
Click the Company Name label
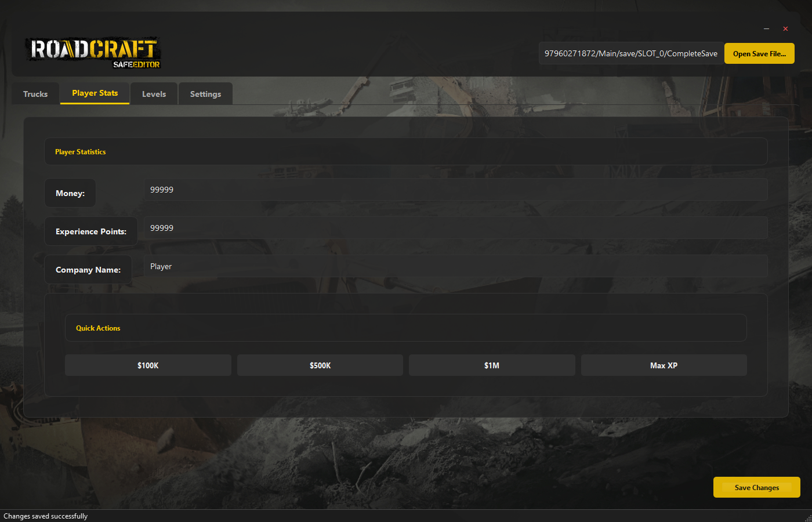(88, 270)
